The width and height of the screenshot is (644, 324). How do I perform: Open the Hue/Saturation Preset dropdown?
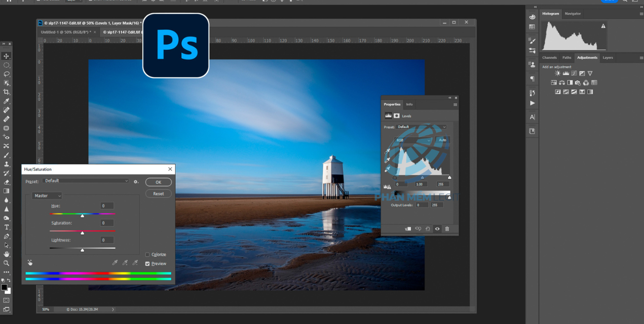click(x=85, y=181)
